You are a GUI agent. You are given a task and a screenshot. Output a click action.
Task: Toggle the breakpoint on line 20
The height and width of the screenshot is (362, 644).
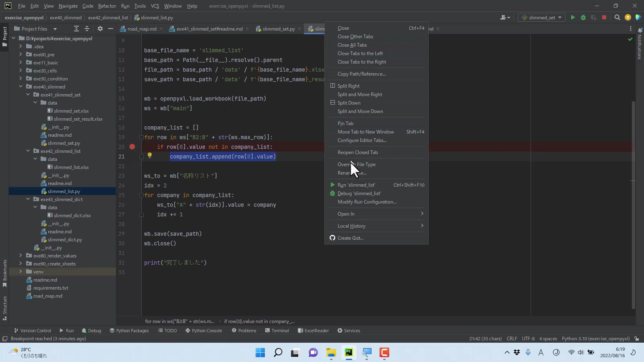[x=132, y=147]
